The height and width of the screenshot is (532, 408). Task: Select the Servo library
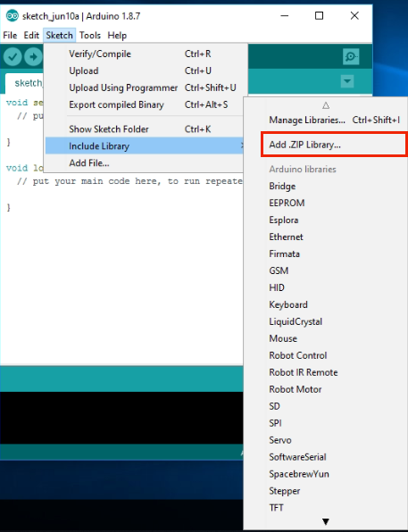[280, 440]
